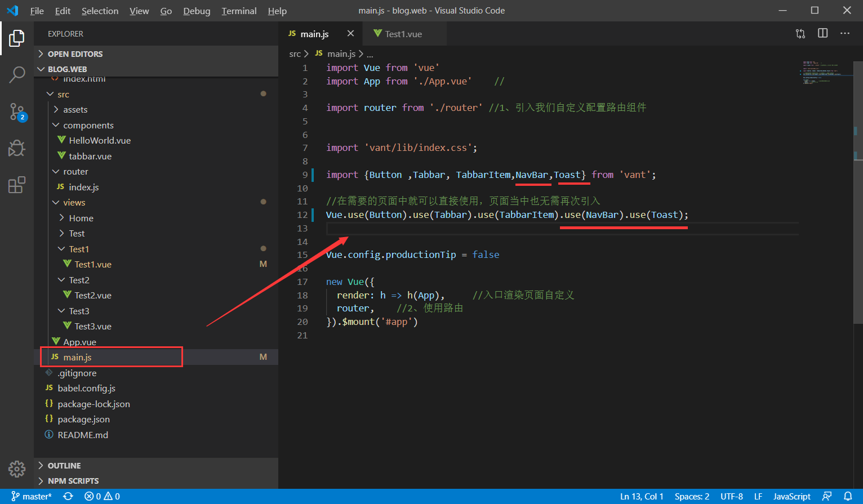Click the master* git branch indicator
This screenshot has width=863, height=504.
pos(32,496)
